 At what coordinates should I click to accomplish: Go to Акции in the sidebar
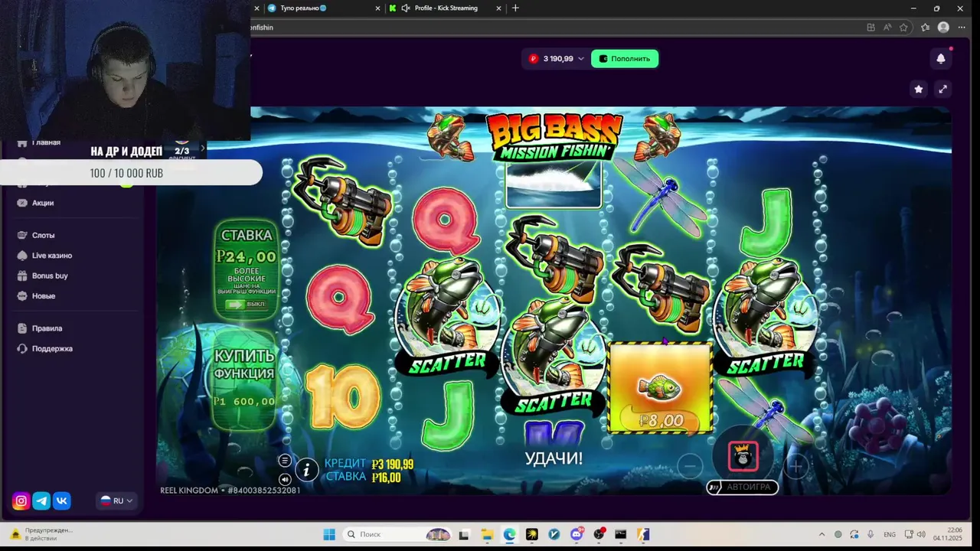coord(43,203)
